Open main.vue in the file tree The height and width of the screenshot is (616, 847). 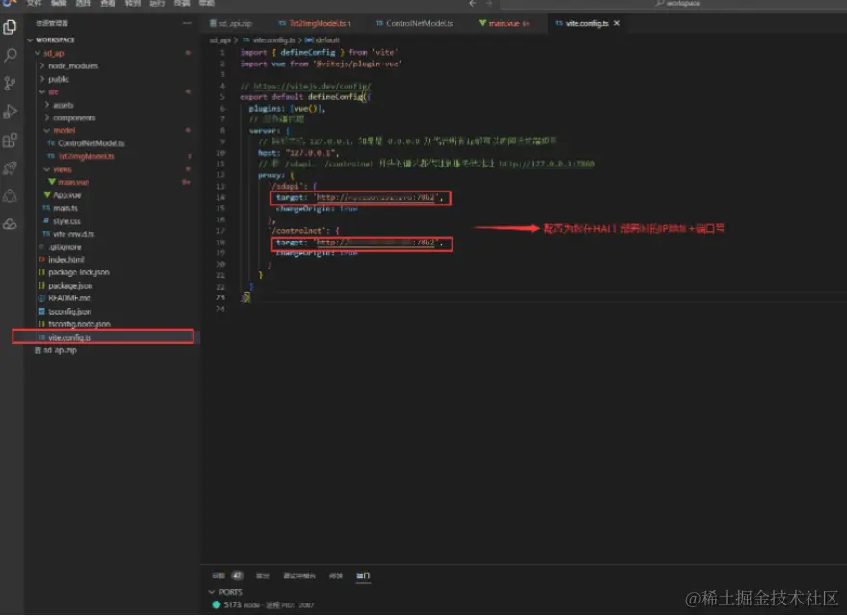pyautogui.click(x=73, y=182)
